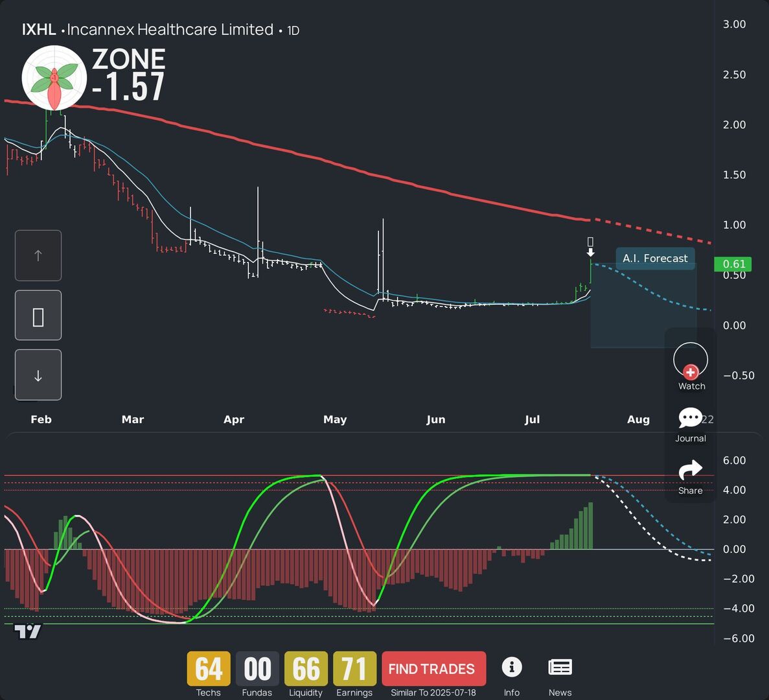Click the shaded A.I. forecast zone box
769x700 pixels.
[643, 306]
